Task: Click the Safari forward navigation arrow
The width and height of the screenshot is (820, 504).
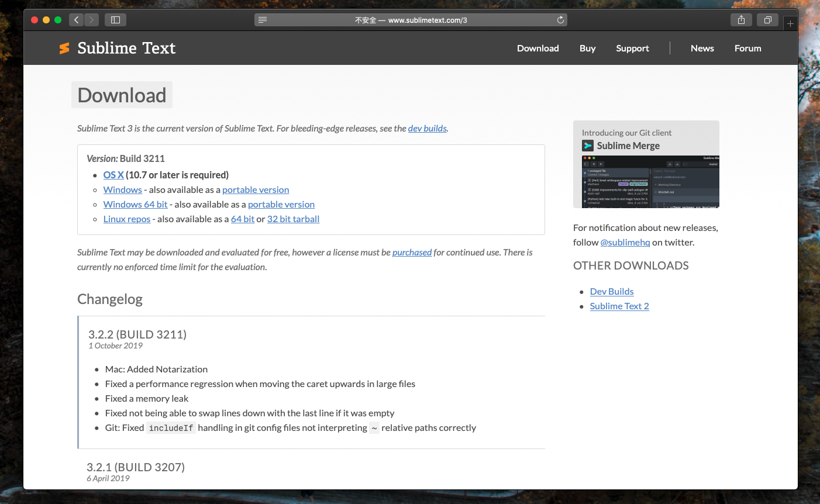Action: tap(91, 20)
